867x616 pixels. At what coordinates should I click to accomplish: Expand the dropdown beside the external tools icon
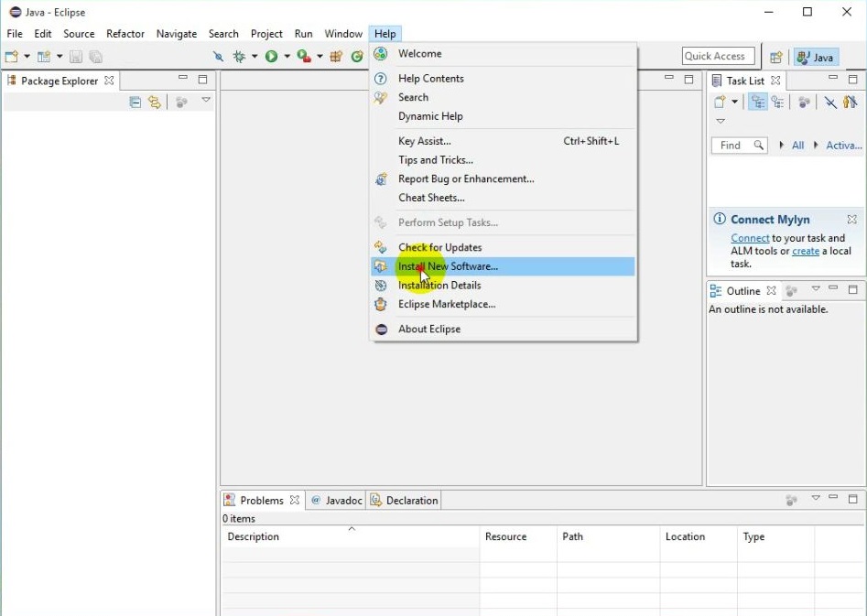click(x=320, y=57)
